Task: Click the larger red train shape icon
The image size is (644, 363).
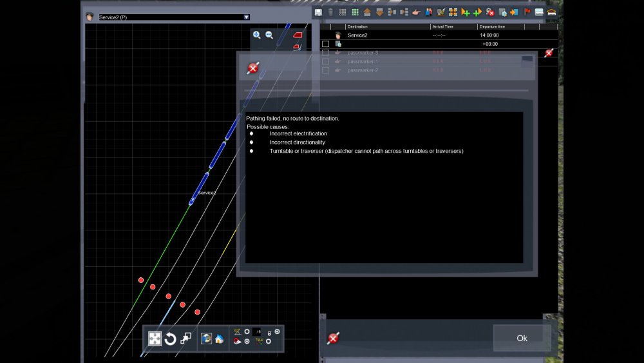Action: tap(298, 35)
